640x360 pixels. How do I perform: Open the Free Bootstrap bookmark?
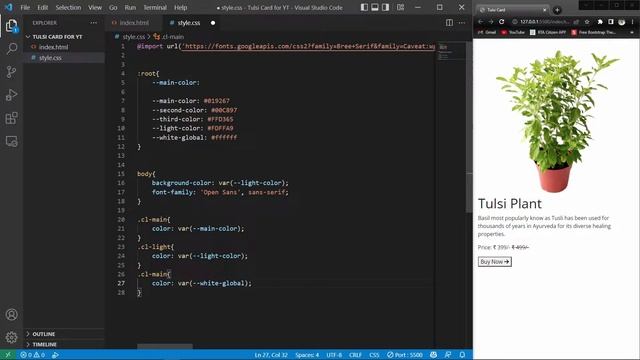point(594,32)
